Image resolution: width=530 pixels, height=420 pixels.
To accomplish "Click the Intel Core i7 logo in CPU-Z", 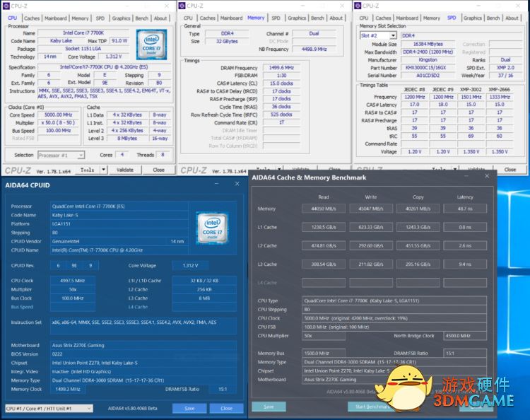I will point(151,45).
